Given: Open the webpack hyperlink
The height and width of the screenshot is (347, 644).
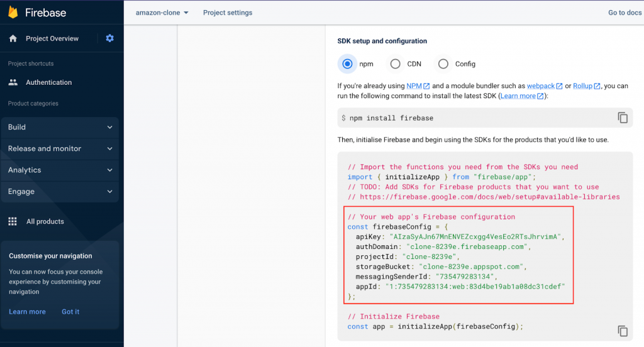Looking at the screenshot, I should 540,86.
